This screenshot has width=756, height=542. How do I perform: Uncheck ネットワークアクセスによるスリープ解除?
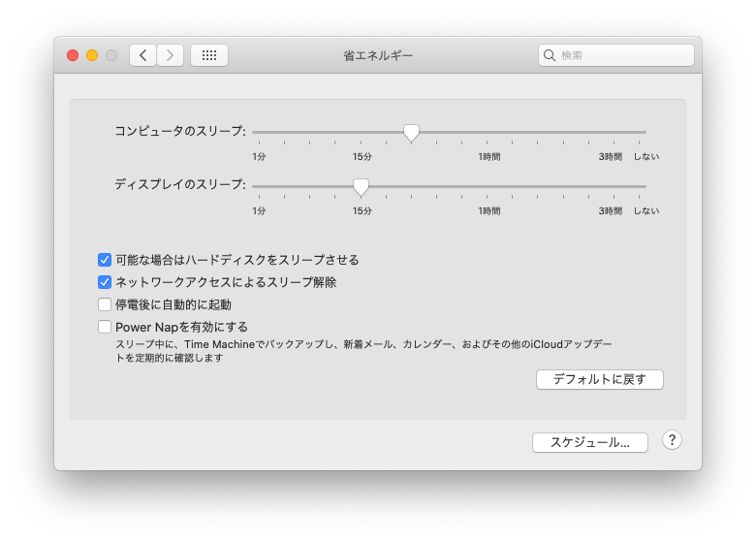click(105, 282)
